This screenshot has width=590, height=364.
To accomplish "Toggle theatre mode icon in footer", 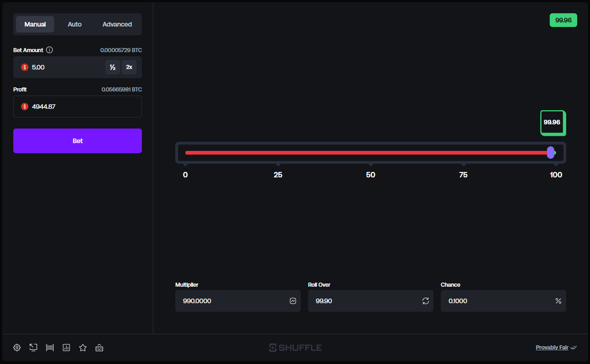I will point(50,348).
